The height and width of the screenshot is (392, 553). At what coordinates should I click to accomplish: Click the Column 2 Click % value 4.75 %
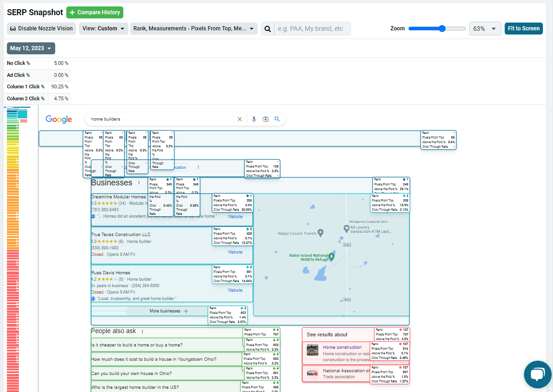click(61, 98)
